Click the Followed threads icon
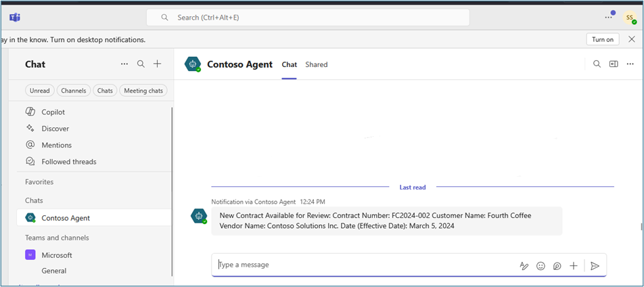Screen dimensions: 644x287 30,161
